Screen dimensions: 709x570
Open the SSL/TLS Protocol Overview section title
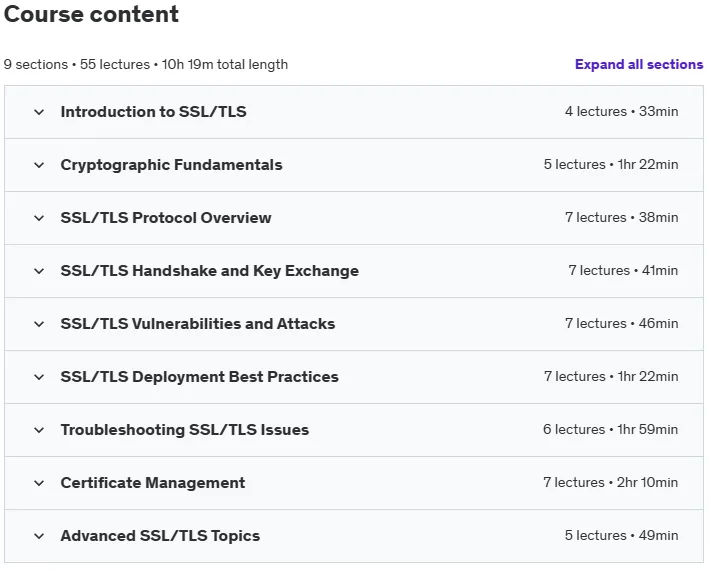pyautogui.click(x=166, y=218)
